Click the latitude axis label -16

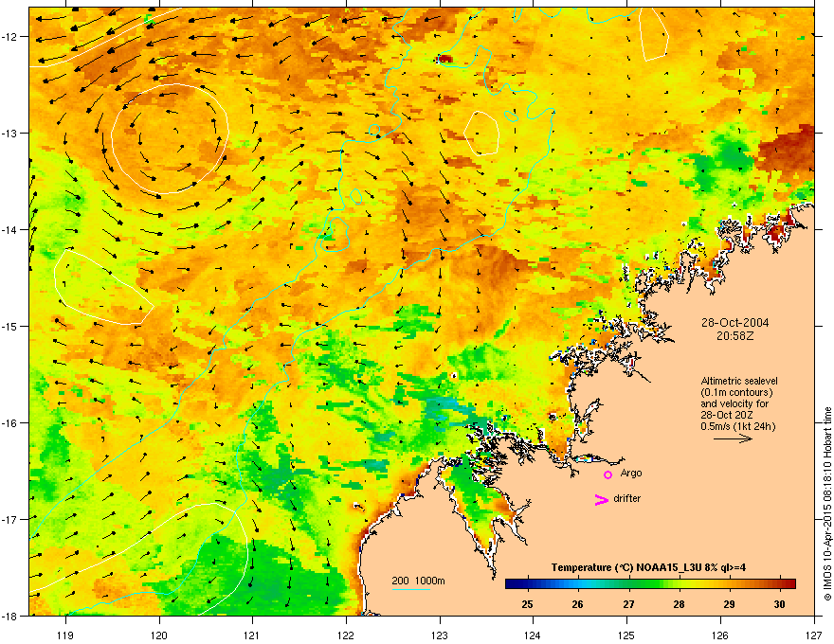(11, 423)
